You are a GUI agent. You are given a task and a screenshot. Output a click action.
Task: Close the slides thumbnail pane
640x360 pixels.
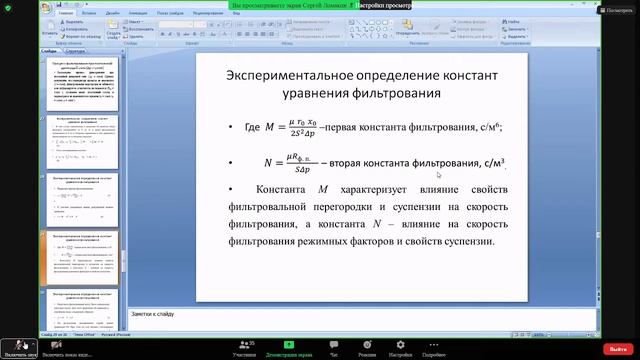[122, 51]
